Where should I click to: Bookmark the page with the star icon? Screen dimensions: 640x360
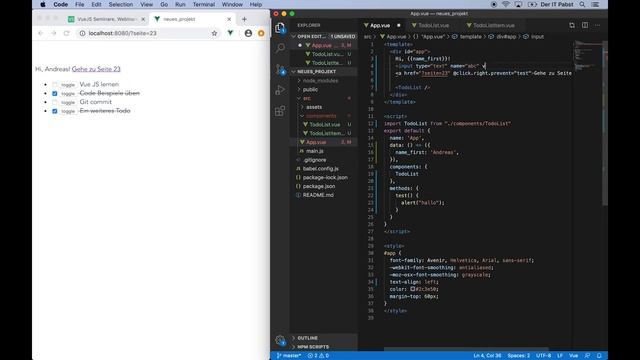click(214, 33)
